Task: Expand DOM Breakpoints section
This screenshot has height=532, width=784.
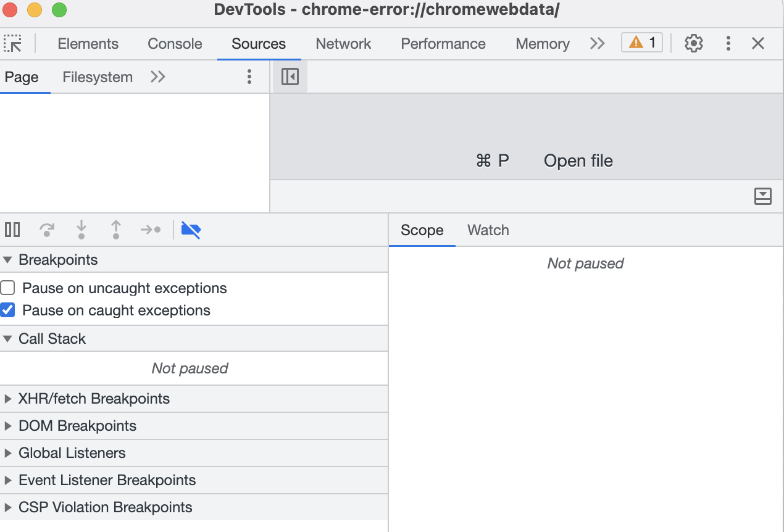Action: point(194,426)
